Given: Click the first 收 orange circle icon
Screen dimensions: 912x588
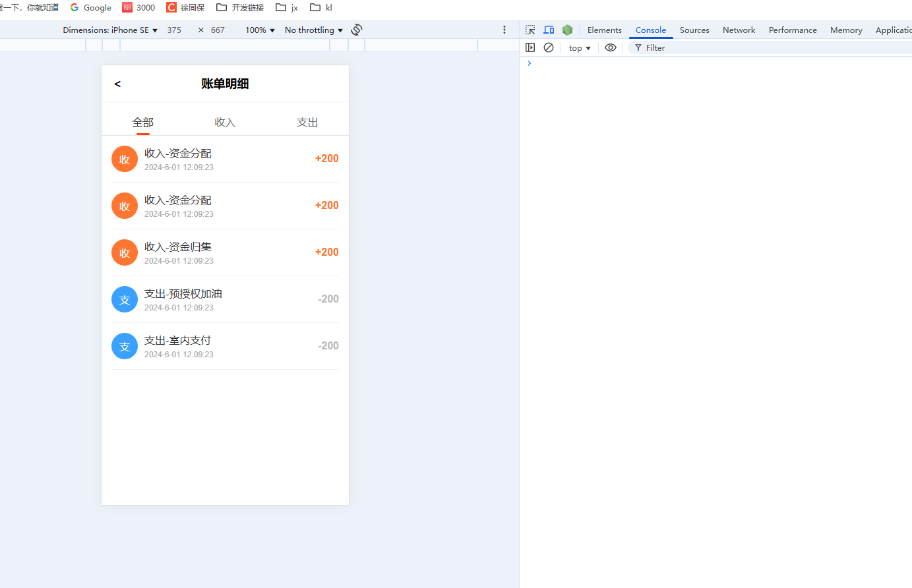Looking at the screenshot, I should pos(125,159).
